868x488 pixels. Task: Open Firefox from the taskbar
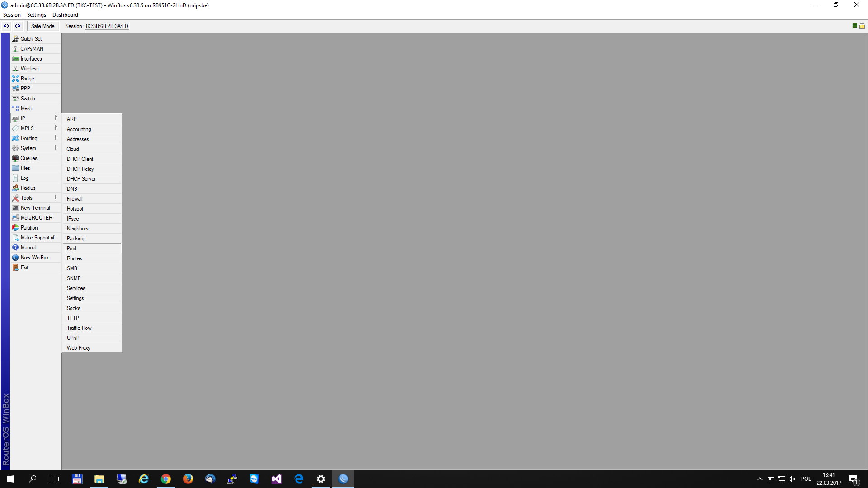[x=188, y=479]
